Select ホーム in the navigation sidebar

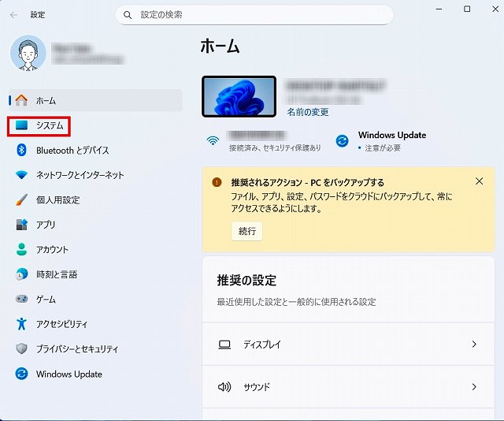pos(46,100)
